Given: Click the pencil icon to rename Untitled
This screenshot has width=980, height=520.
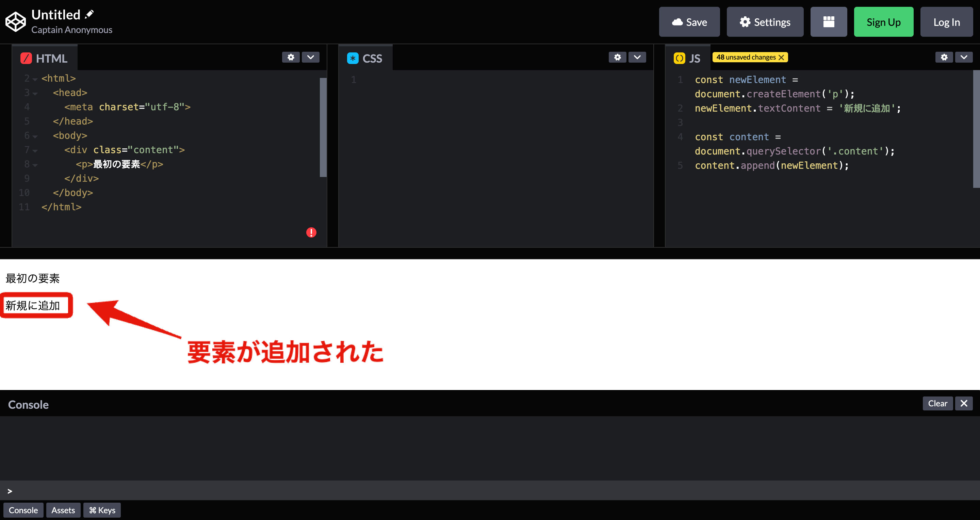Looking at the screenshot, I should 89,14.
